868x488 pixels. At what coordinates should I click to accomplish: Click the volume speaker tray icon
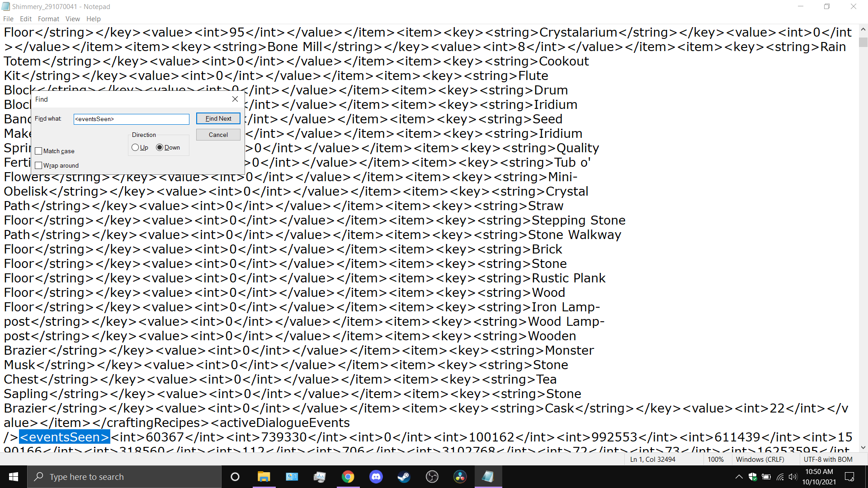(793, 477)
